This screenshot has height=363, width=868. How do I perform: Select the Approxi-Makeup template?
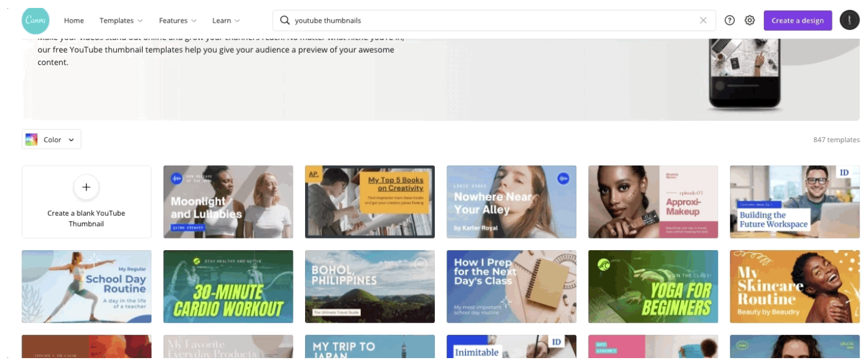(653, 202)
